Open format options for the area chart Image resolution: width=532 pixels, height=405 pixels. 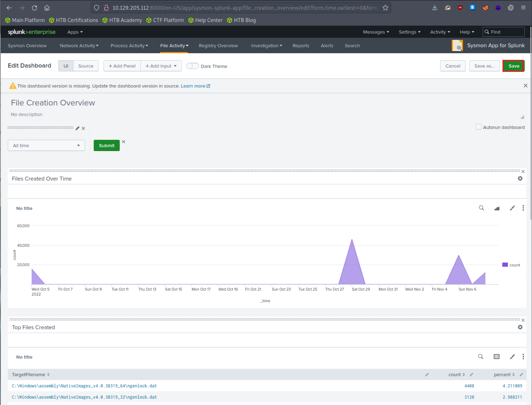point(512,208)
